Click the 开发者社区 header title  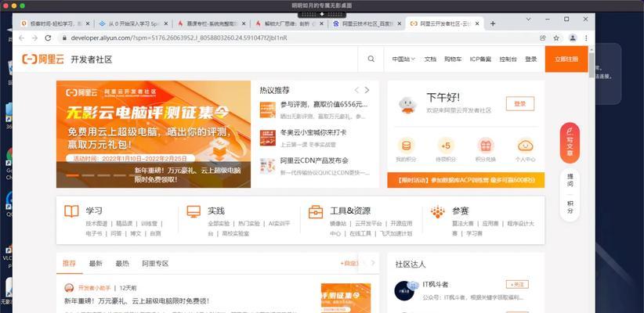click(92, 59)
